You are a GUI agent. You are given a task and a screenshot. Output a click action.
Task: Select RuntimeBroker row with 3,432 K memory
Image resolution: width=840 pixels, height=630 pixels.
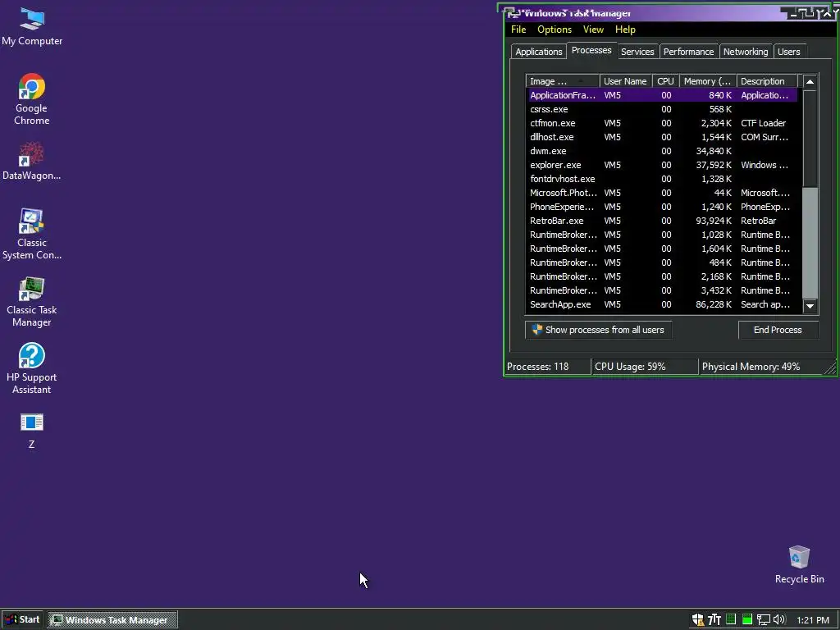tap(662, 290)
